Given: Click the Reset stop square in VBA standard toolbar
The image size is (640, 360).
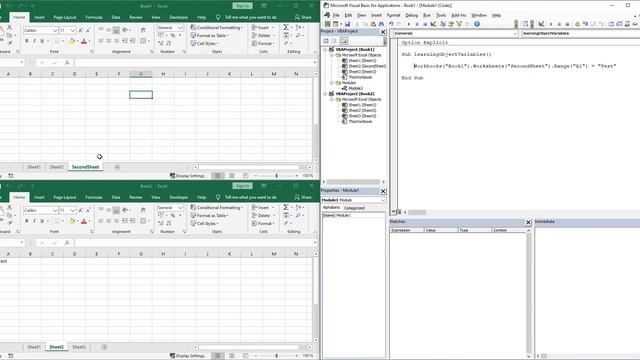Looking at the screenshot, I should (425, 24).
